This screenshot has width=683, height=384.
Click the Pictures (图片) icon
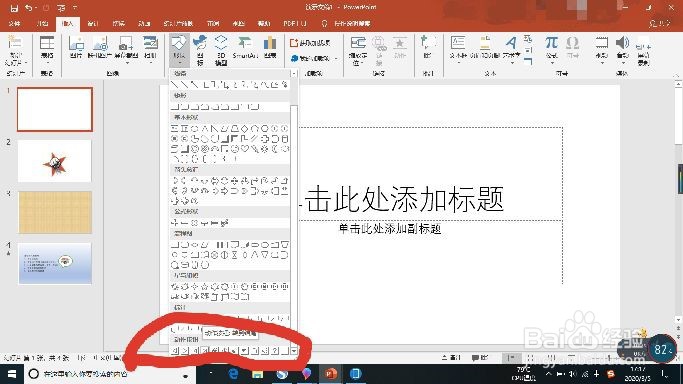(76, 44)
